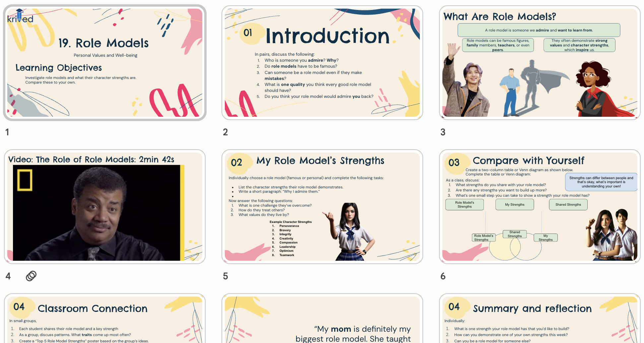The image size is (644, 343).
Task: Click the 'What Are Role Models?' heading
Action: [500, 16]
